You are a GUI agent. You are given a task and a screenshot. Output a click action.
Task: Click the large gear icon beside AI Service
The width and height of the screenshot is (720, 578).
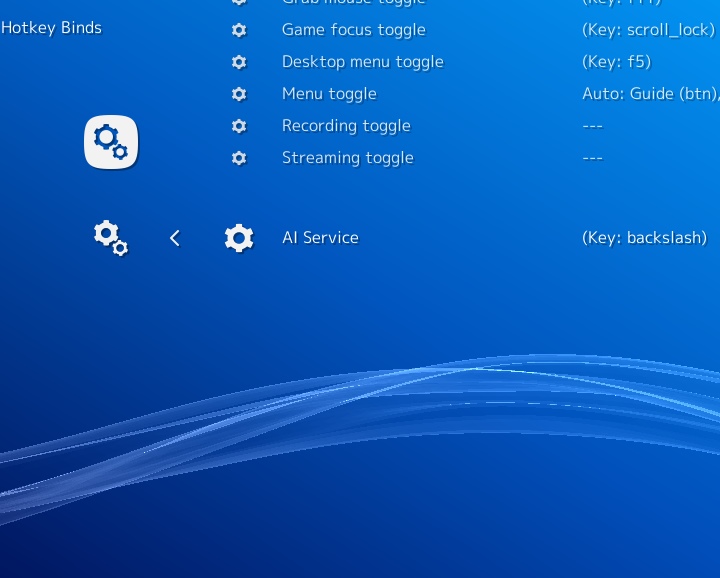239,238
